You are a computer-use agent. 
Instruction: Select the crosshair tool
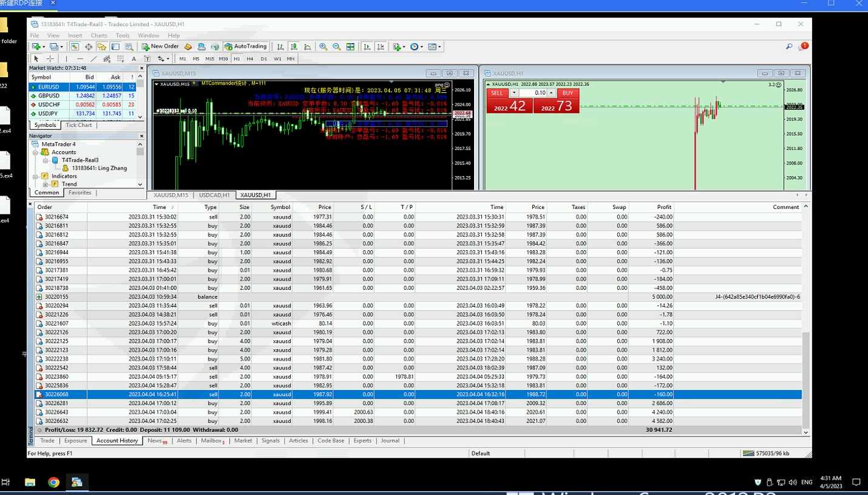[x=50, y=59]
